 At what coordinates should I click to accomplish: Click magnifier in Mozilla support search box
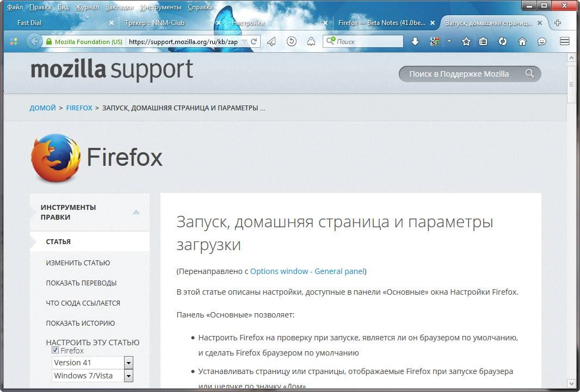coord(530,73)
